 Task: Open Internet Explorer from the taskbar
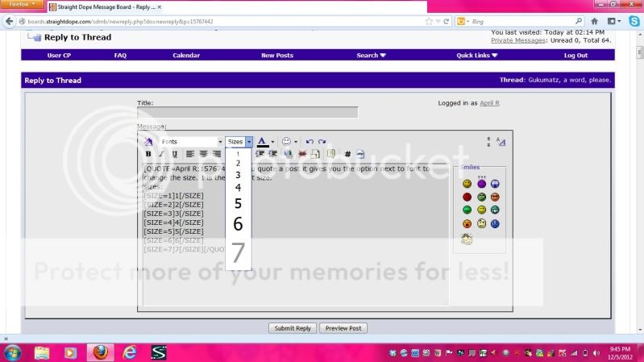click(x=129, y=352)
